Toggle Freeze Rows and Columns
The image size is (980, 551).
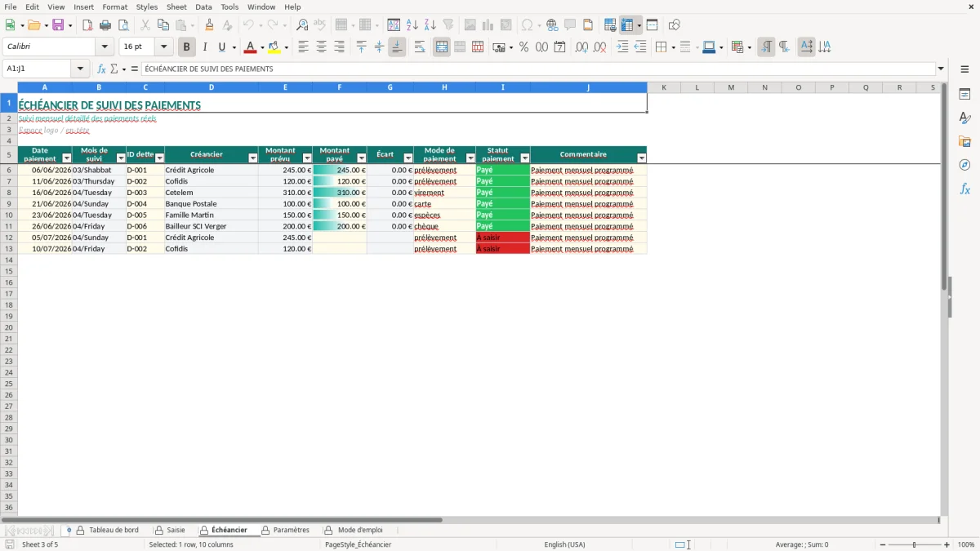pos(627,25)
